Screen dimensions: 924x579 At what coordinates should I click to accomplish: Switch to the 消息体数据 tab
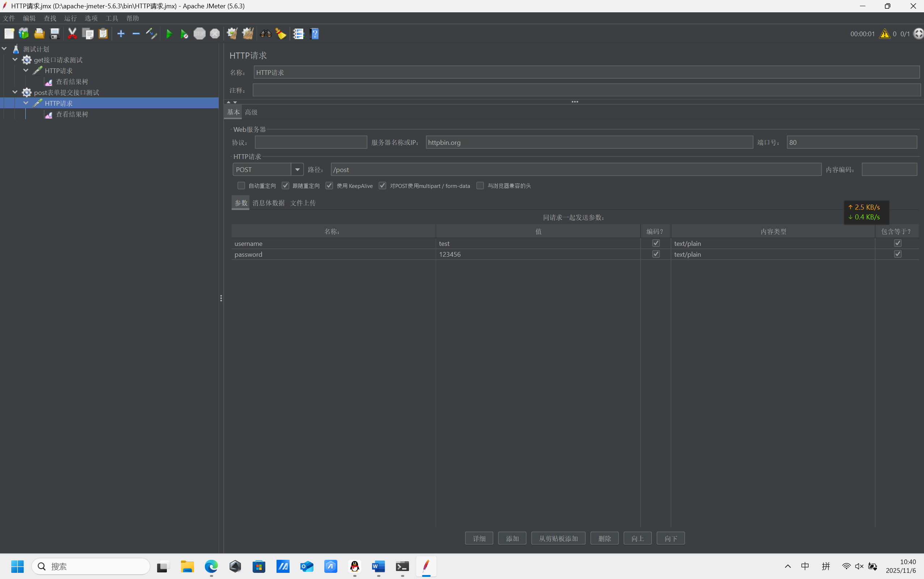coord(268,203)
